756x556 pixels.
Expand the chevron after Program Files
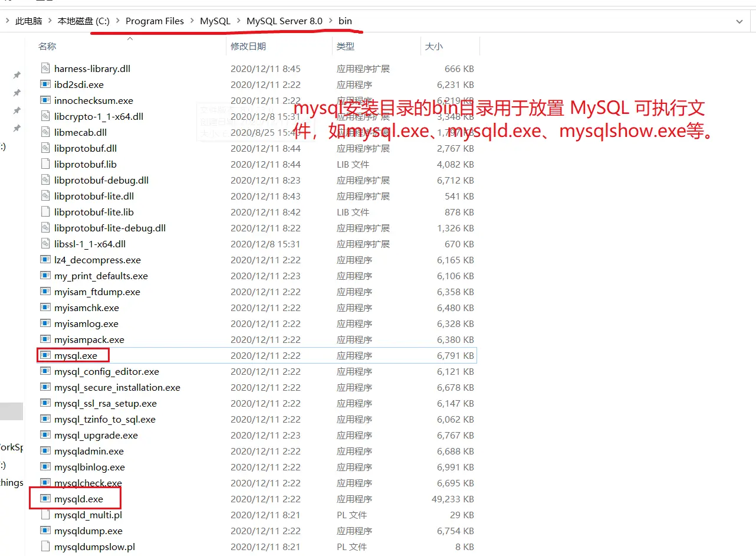(x=192, y=21)
